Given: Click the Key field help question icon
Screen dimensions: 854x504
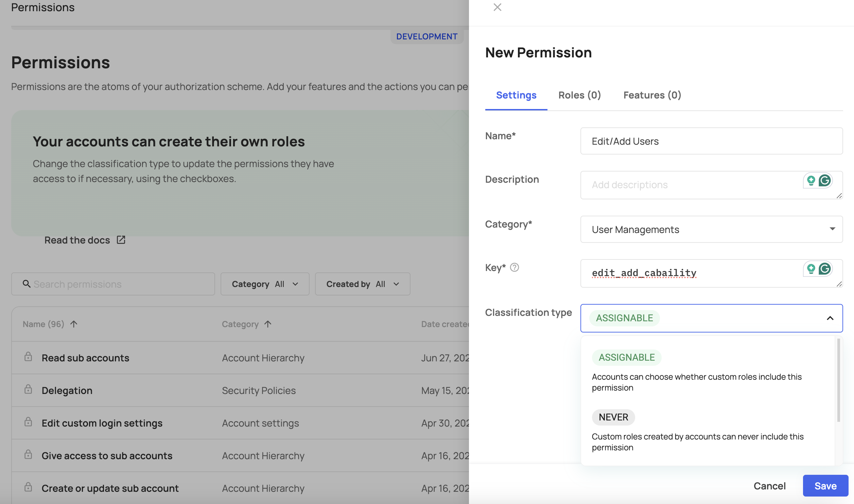Looking at the screenshot, I should click(515, 268).
